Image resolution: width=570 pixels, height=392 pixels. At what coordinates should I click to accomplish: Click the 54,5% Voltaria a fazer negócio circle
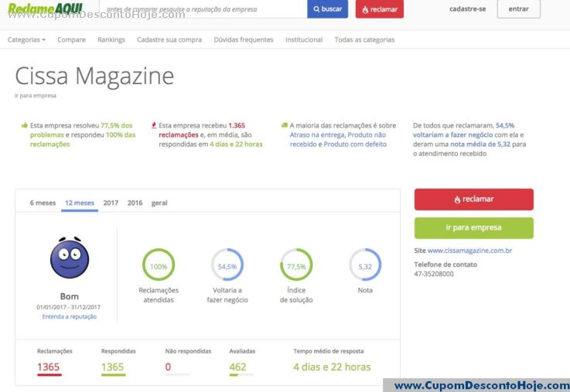point(227,265)
